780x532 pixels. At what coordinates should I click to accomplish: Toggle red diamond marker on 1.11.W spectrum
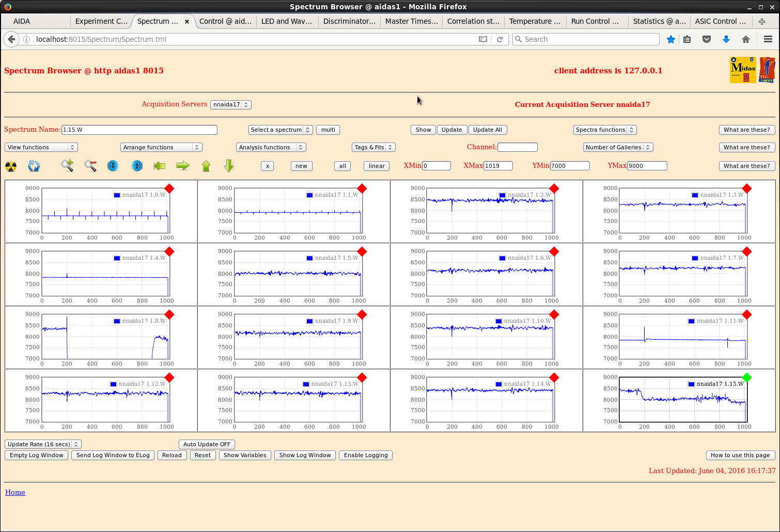pos(746,315)
